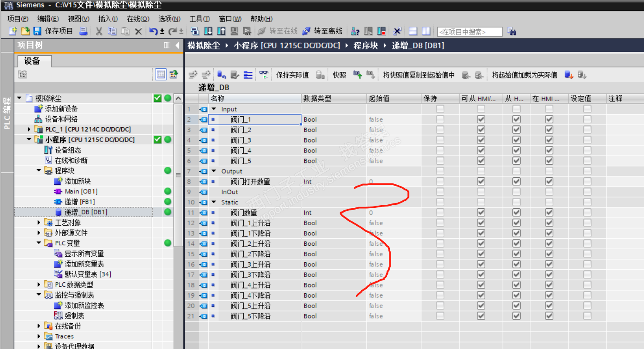644x349 pixels.
Task: Click the Cross-references X icon in main toolbar
Action: 397,31
